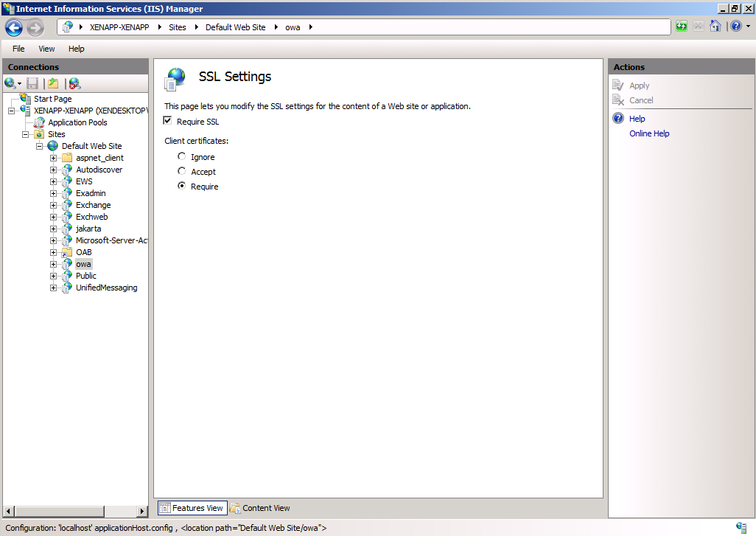Click the Help icon in the Actions pane
The height and width of the screenshot is (536, 756).
(618, 118)
